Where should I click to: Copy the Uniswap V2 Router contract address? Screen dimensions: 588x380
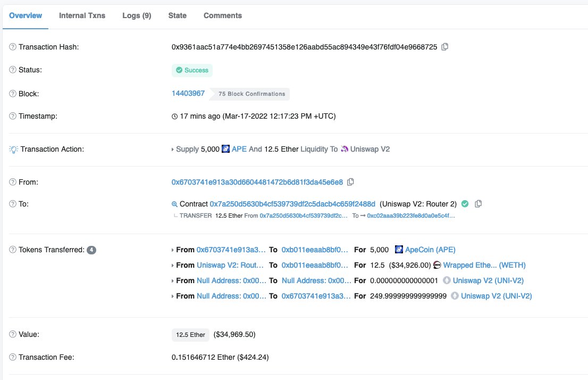pyautogui.click(x=478, y=204)
